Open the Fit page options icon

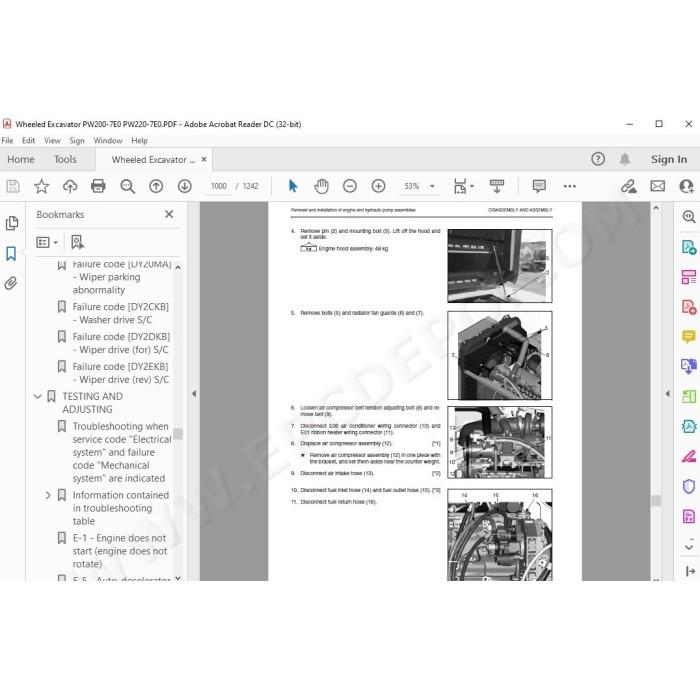tap(463, 186)
